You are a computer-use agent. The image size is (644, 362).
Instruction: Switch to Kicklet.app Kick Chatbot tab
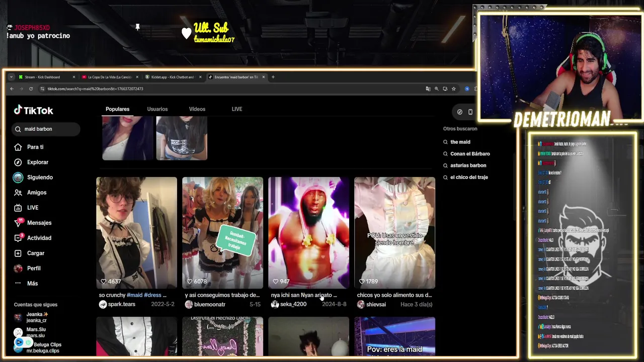[173, 77]
